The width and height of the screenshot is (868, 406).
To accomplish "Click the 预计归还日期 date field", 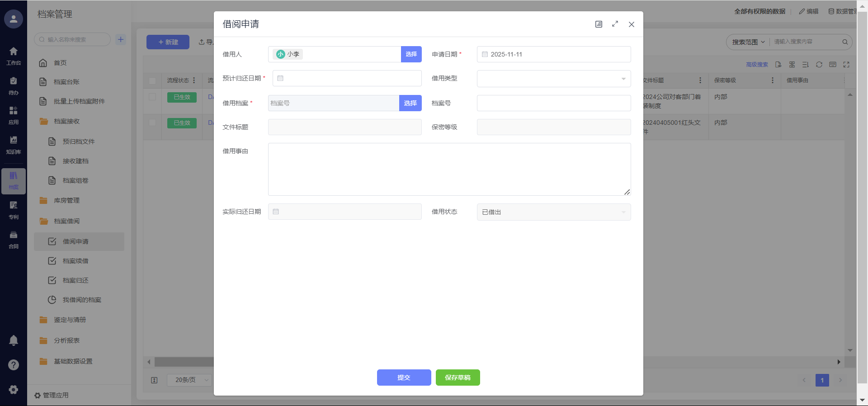I will (x=347, y=78).
